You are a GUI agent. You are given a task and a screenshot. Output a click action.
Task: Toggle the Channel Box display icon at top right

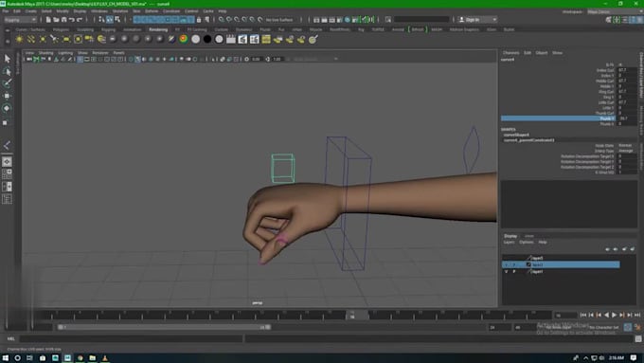[x=640, y=19]
